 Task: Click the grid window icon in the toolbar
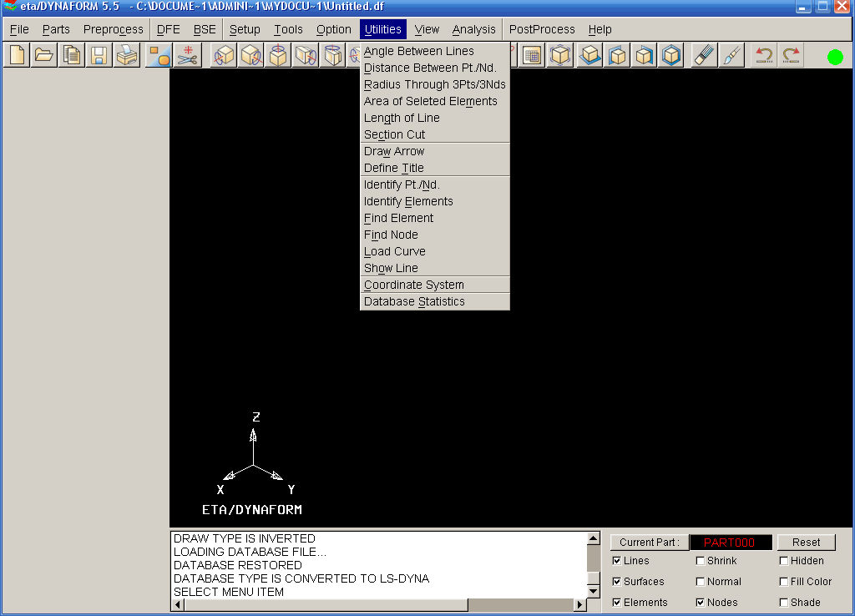(x=532, y=55)
